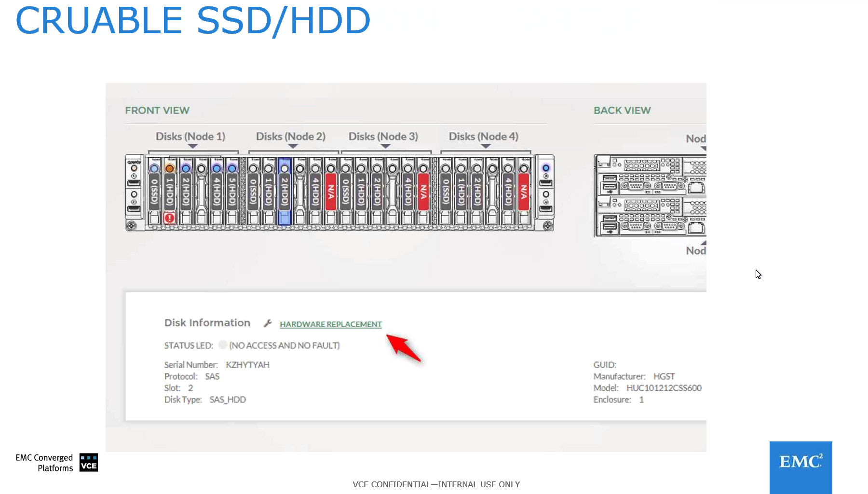Expand the Disks (Node 2) arrow

click(293, 146)
